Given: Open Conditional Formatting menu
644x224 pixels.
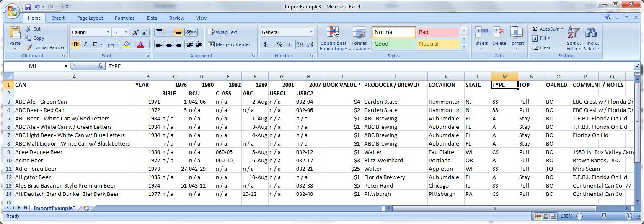Looking at the screenshot, I should 333,39.
